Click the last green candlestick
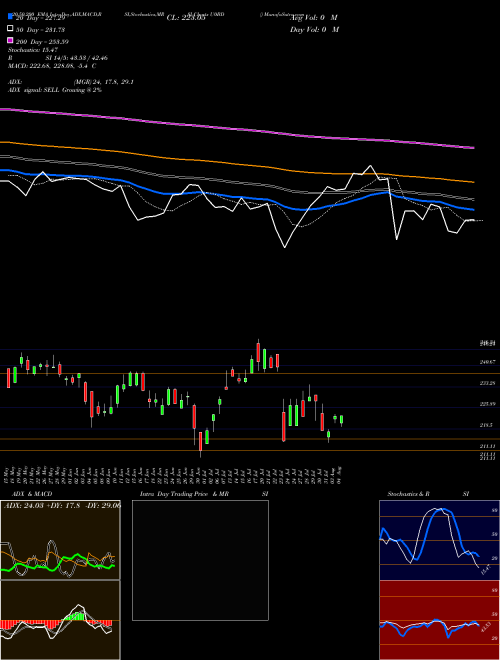This screenshot has width=500, height=660. click(341, 420)
